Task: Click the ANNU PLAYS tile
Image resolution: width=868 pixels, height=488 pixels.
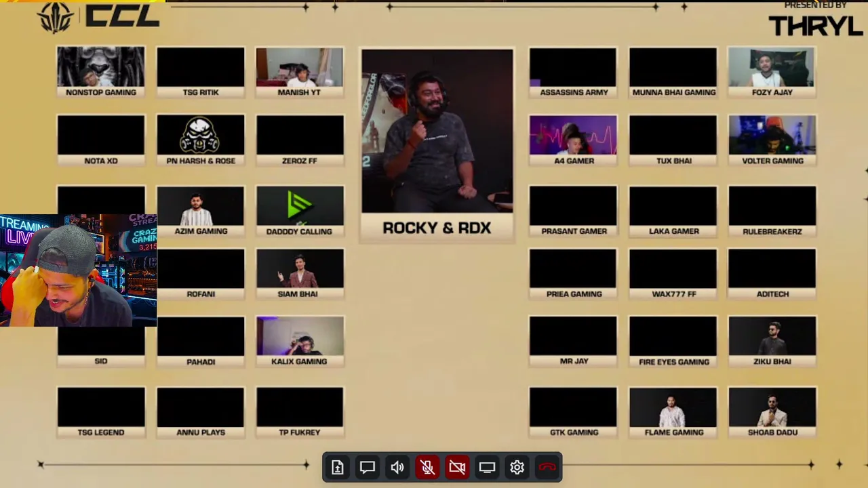Action: click(x=201, y=412)
